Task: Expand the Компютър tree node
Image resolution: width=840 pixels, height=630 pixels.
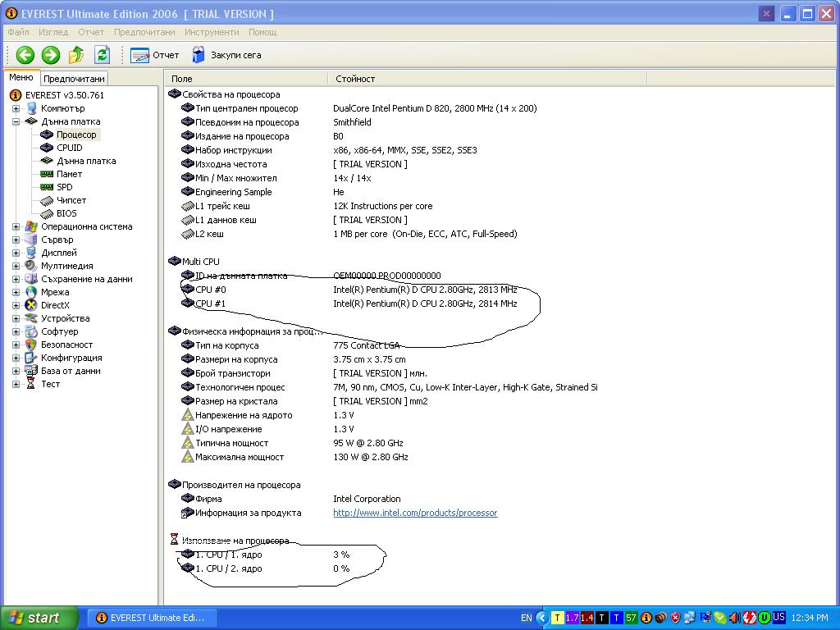Action: coord(16,108)
